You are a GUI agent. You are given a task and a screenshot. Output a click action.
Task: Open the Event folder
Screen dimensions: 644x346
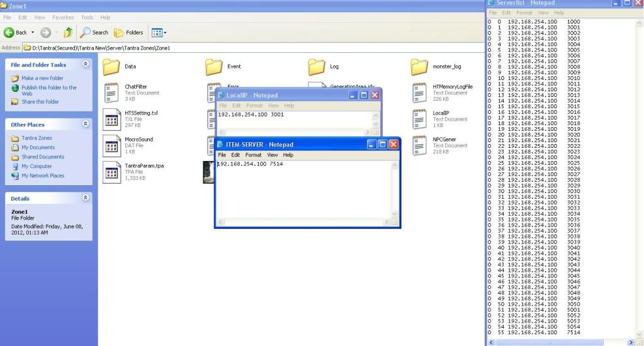(x=214, y=66)
